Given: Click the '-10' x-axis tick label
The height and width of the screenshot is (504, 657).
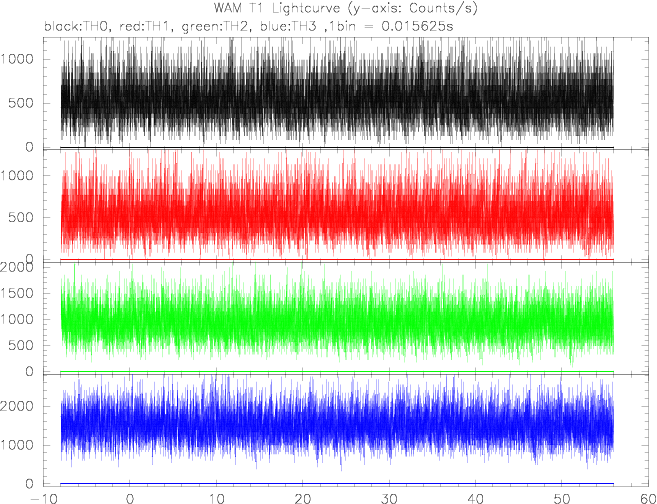Looking at the screenshot, I should (x=44, y=498).
